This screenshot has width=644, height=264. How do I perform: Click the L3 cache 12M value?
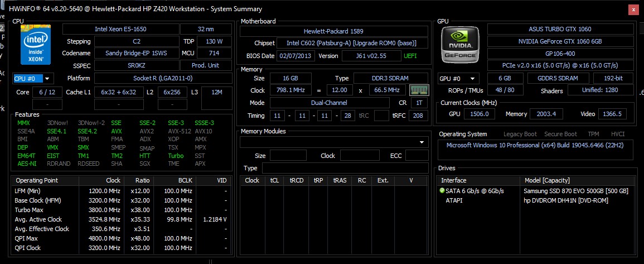click(x=217, y=93)
